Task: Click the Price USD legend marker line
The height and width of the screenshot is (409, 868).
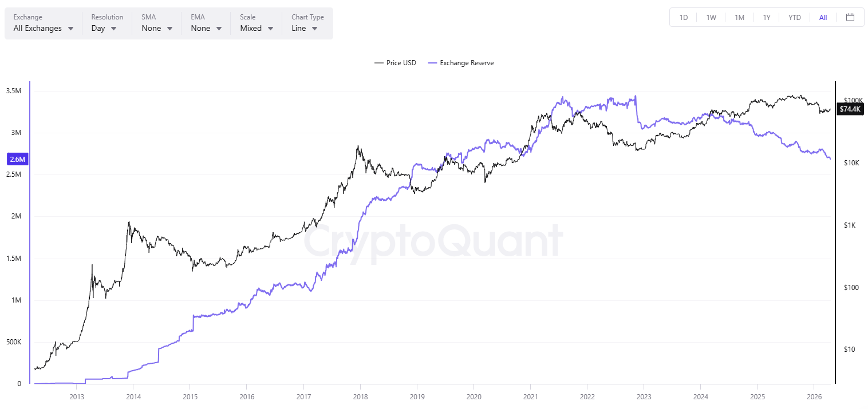Action: coord(378,63)
